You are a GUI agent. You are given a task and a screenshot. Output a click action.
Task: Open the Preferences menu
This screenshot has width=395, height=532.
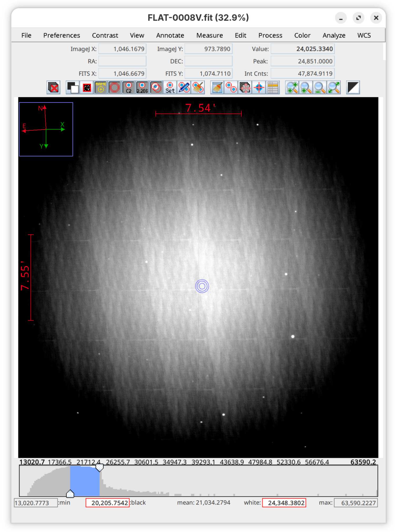[62, 35]
